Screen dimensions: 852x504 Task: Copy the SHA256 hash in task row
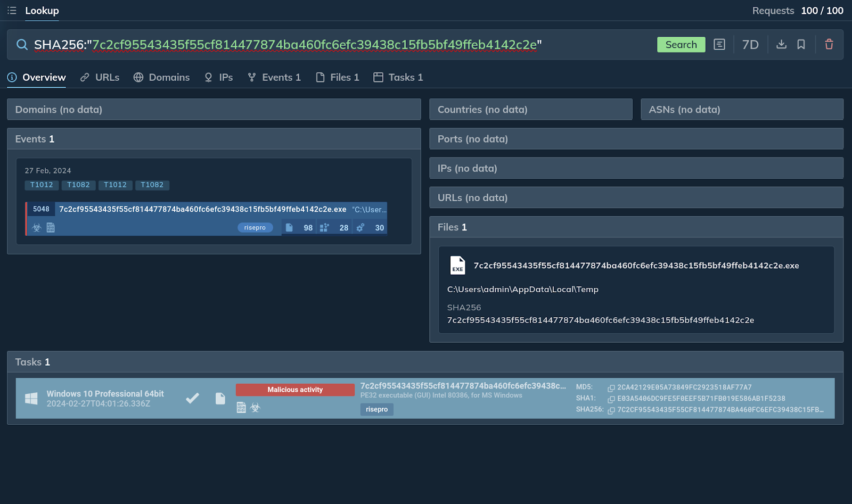point(611,410)
